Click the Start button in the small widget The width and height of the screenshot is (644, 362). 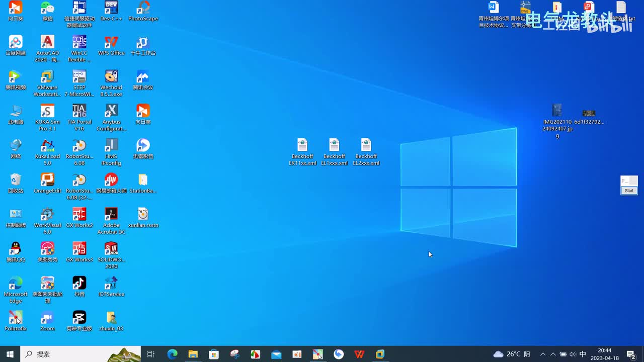coord(629,191)
